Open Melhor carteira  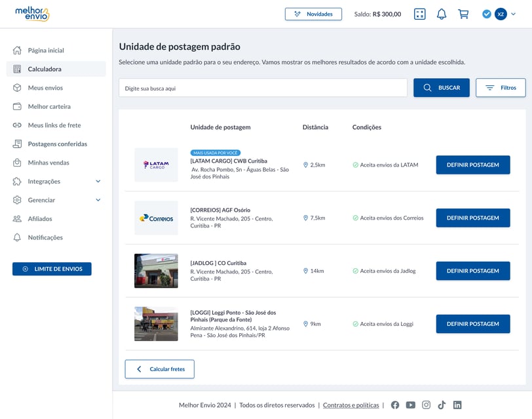tap(49, 106)
